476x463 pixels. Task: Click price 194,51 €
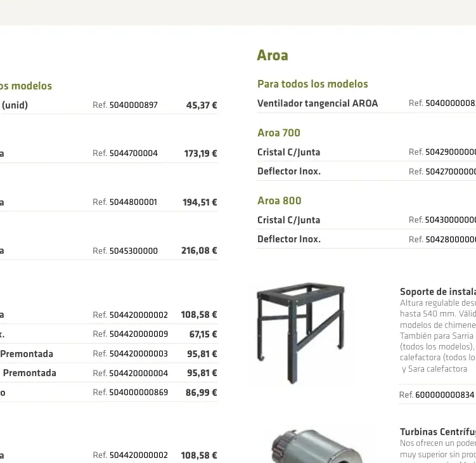pyautogui.click(x=200, y=202)
